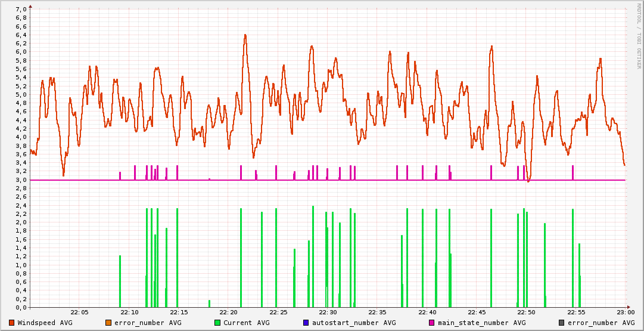Click the 23:00 time axis label
The image size is (644, 331).
[625, 312]
